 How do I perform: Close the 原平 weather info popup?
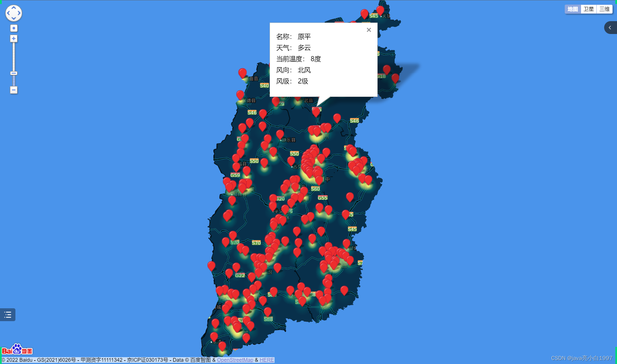point(369,30)
